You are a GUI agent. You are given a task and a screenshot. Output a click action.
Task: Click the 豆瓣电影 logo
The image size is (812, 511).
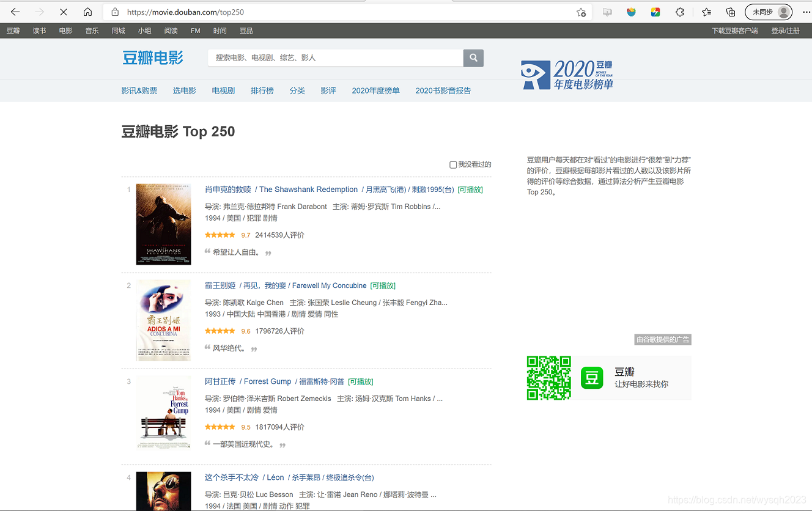[x=153, y=58]
